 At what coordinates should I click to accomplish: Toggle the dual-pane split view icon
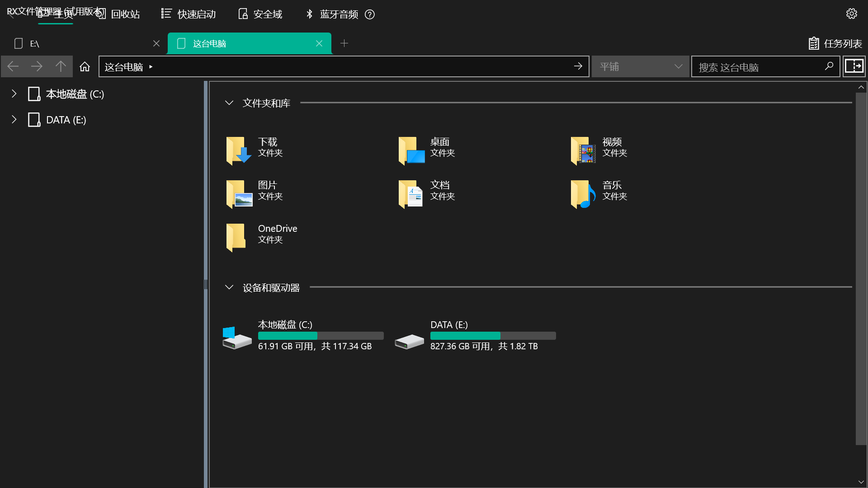(x=854, y=66)
